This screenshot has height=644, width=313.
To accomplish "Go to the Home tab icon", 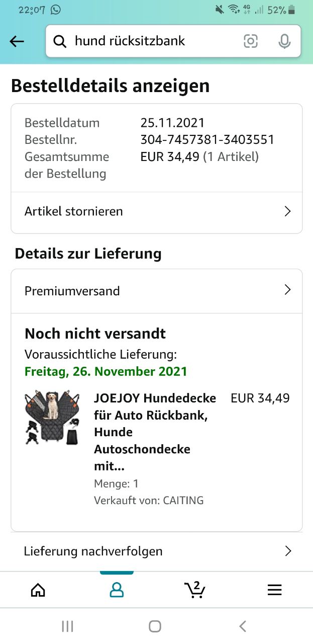I will tap(38, 590).
